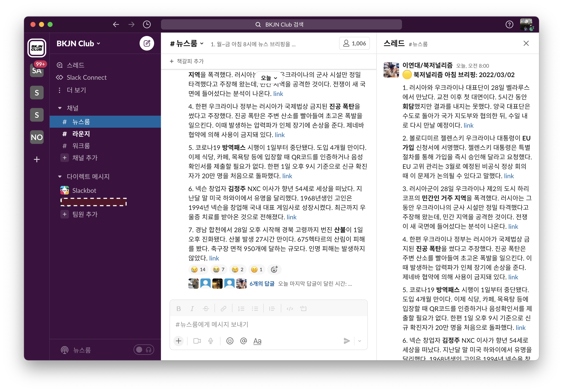Click the microphone audio clip icon
Viewport: 563px width, 392px height.
tap(210, 341)
